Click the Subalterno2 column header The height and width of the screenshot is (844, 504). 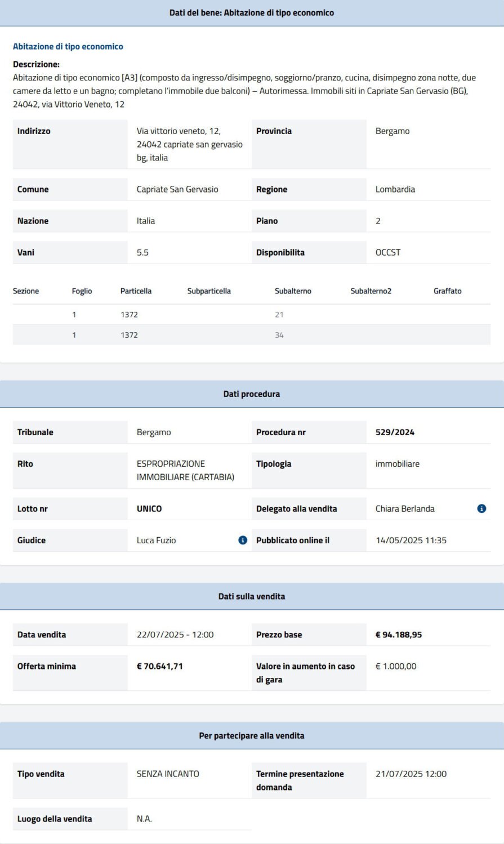click(x=371, y=291)
